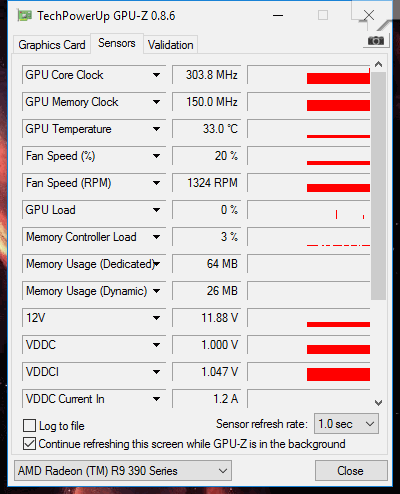
Task: Expand the Fan Speed (RPM) dropdown arrow
Action: tap(156, 183)
